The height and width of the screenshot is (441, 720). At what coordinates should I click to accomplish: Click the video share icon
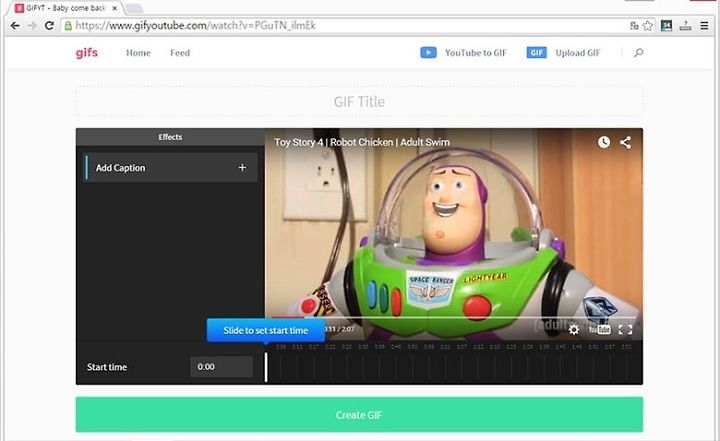[x=625, y=142]
